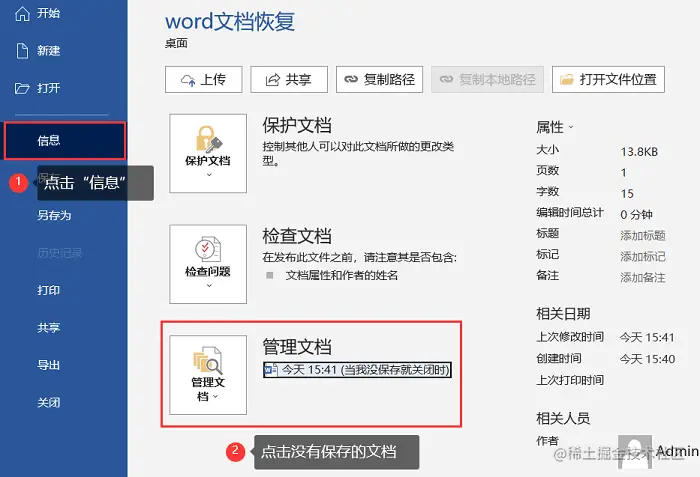Click the word count value 15

pyautogui.click(x=627, y=193)
